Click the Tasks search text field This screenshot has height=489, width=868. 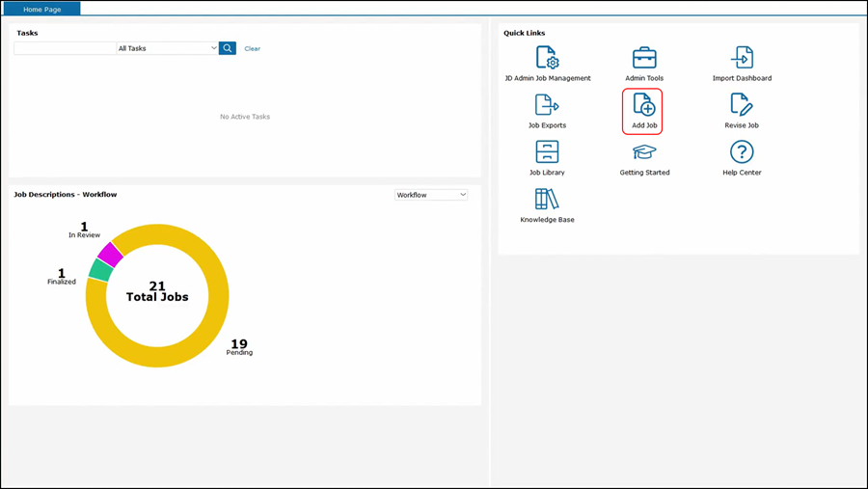[65, 48]
